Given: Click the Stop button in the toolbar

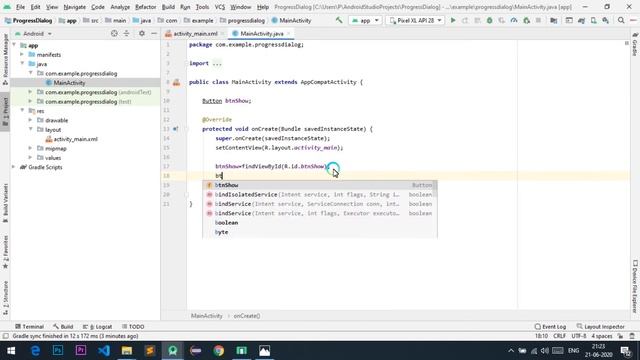Looking at the screenshot, I should (x=538, y=20).
